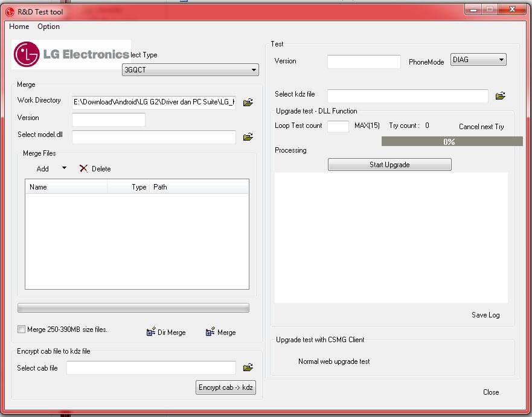Browse for model.dll file icon
The height and width of the screenshot is (417, 532).
[248, 136]
